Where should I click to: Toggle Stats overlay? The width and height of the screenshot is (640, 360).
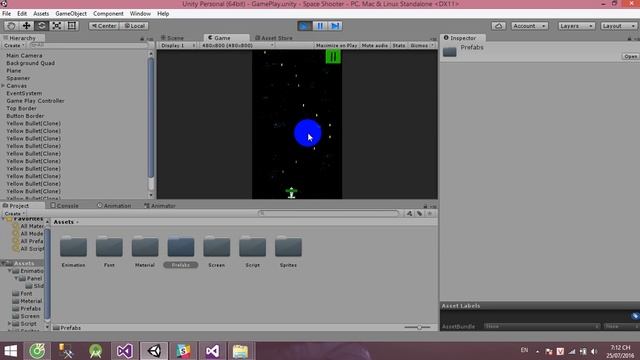tap(399, 45)
